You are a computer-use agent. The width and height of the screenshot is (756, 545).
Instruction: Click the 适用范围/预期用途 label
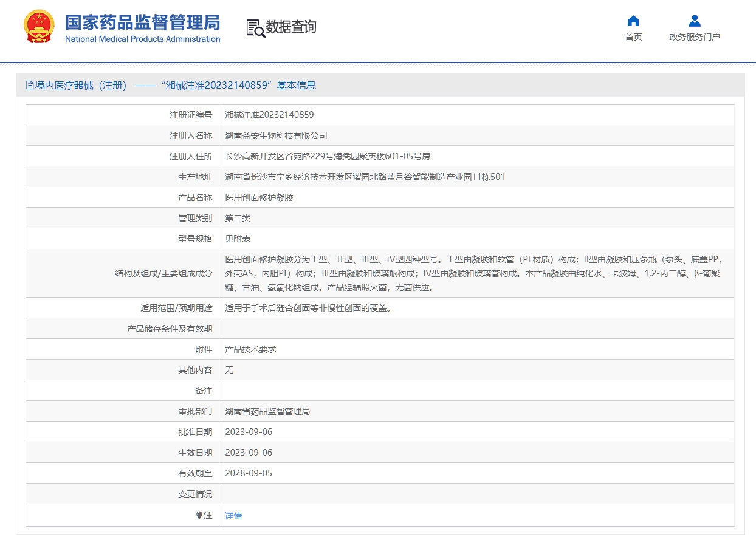click(x=176, y=308)
